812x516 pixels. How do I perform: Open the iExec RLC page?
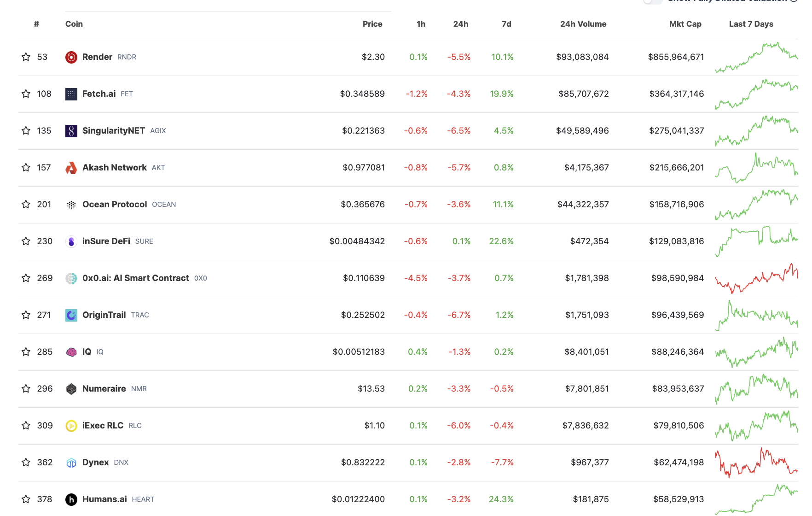pyautogui.click(x=103, y=425)
